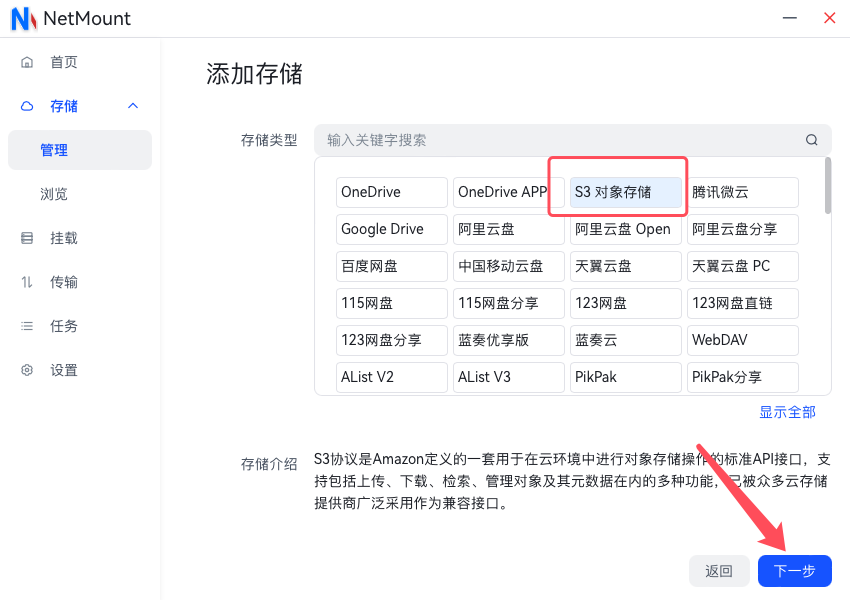Screen dimensions: 850x600
Task: Click the gear icon beside 设置
Action: (27, 370)
